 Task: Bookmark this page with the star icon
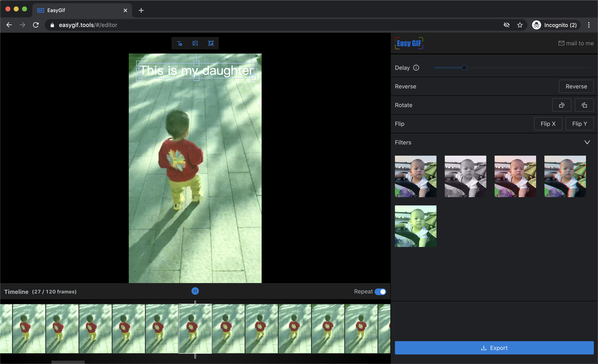(x=520, y=25)
